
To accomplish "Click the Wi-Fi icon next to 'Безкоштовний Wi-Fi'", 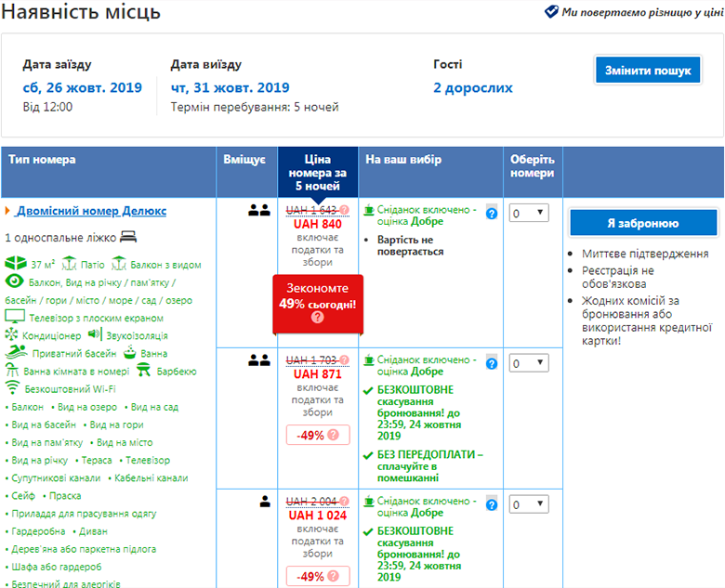I will 12,387.
